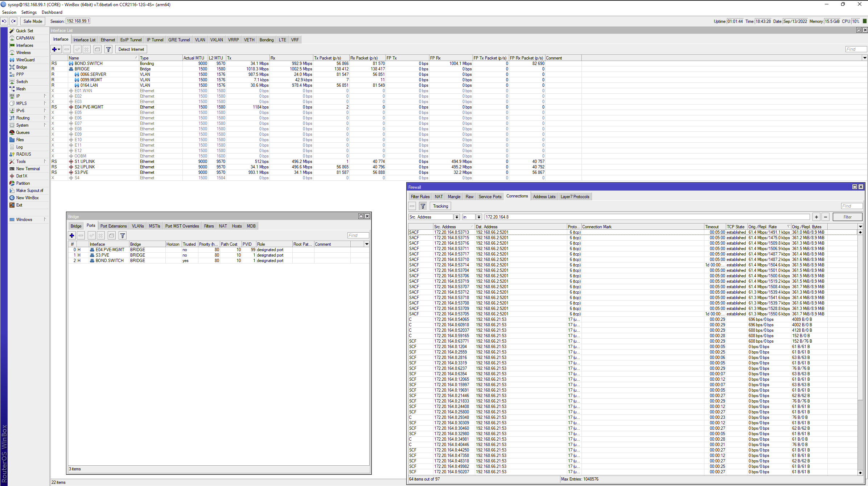The image size is (868, 486).
Task: Toggle Safe Mode button
Action: point(33,21)
